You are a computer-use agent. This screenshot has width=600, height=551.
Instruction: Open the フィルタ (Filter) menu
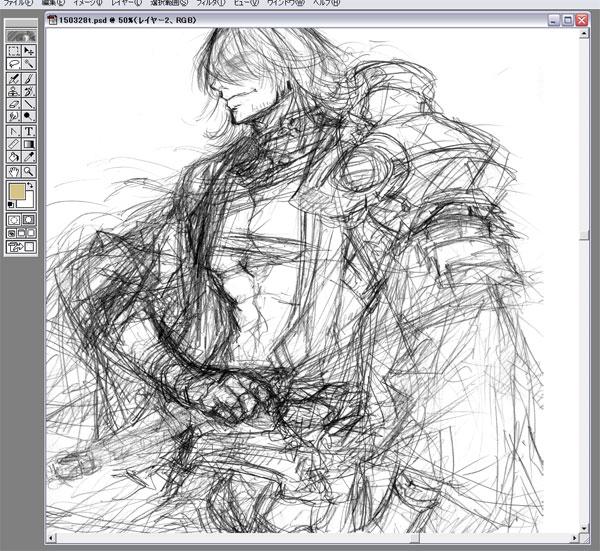pyautogui.click(x=211, y=3)
